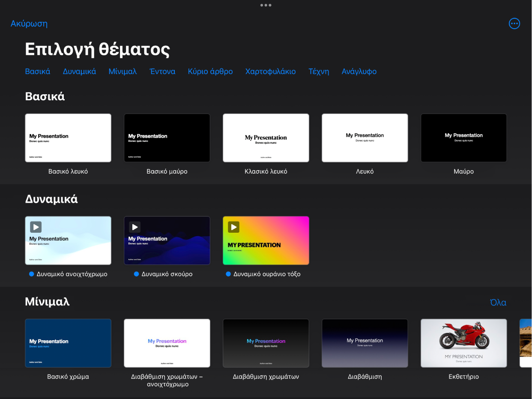Select the Εκθετήριο motorcycle theme thumbnail
532x399 pixels.
pyautogui.click(x=464, y=343)
